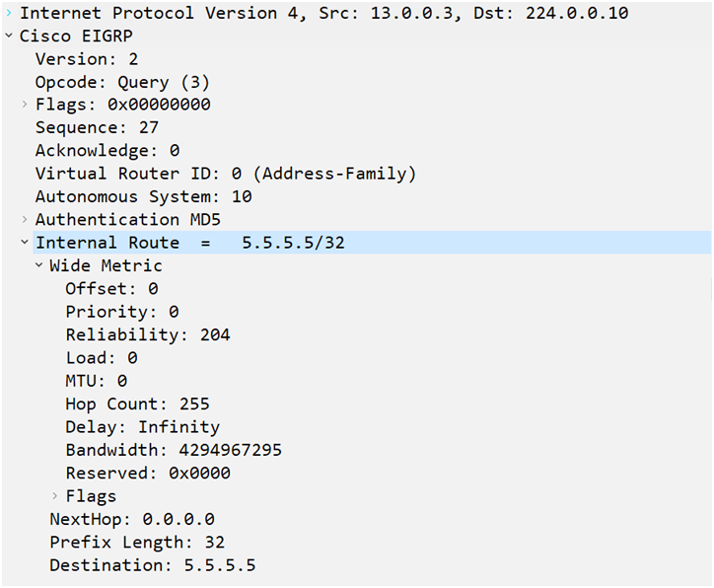Select the Prefix Length: 32 line
The image size is (714, 588).
[x=137, y=542]
